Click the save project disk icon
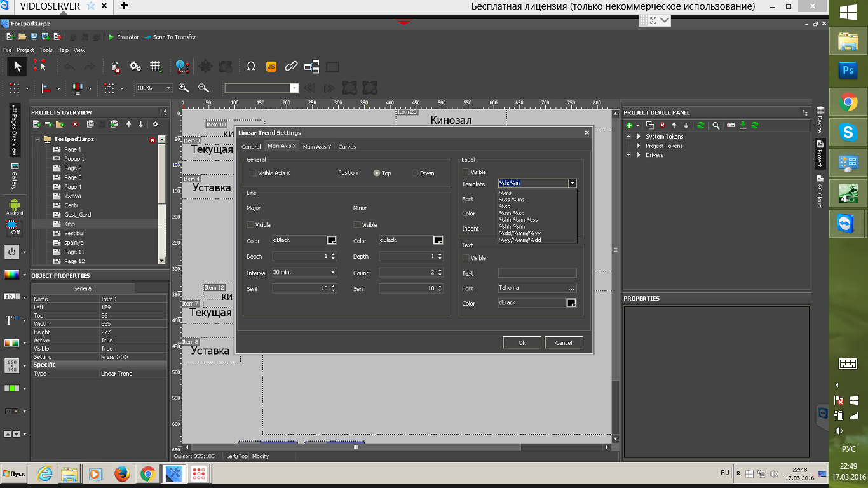The height and width of the screenshot is (488, 868). coord(34,37)
